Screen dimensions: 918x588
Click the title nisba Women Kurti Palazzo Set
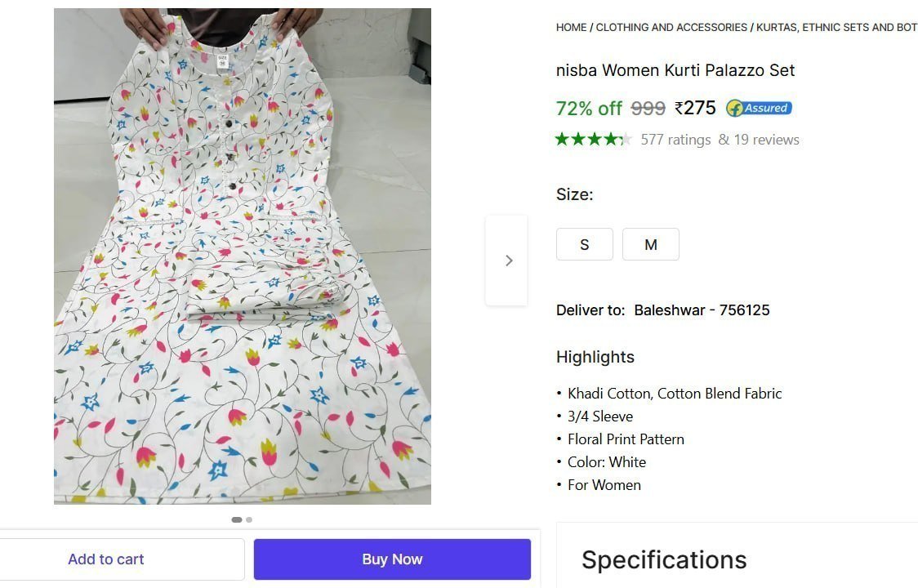click(x=675, y=70)
